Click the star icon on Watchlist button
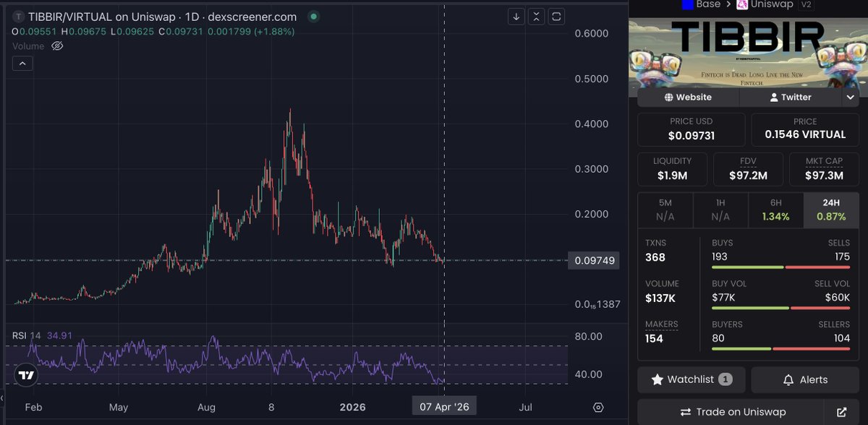The image size is (868, 425). [658, 379]
